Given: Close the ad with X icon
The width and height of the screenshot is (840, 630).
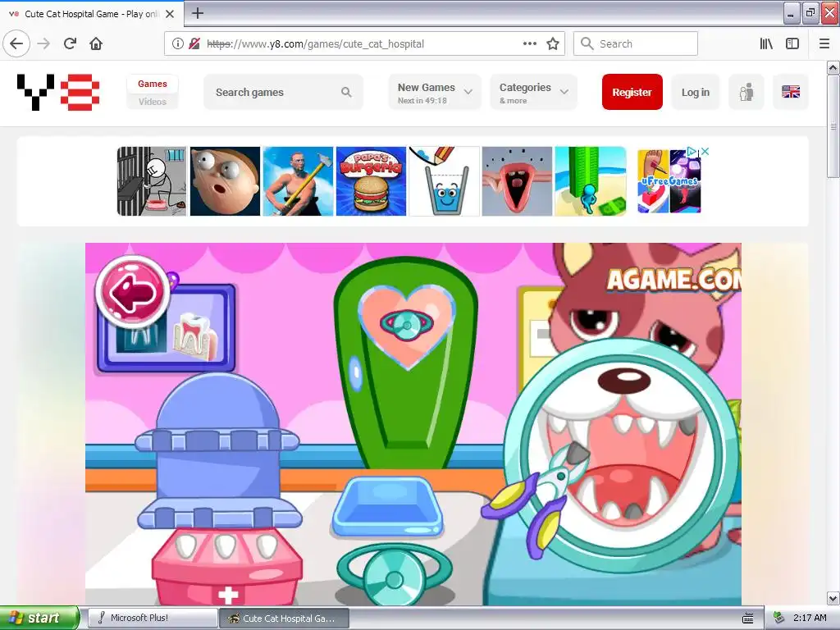Looking at the screenshot, I should pos(705,152).
